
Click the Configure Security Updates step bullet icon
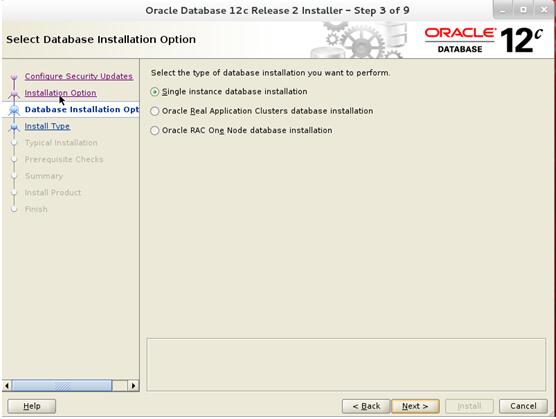point(14,77)
